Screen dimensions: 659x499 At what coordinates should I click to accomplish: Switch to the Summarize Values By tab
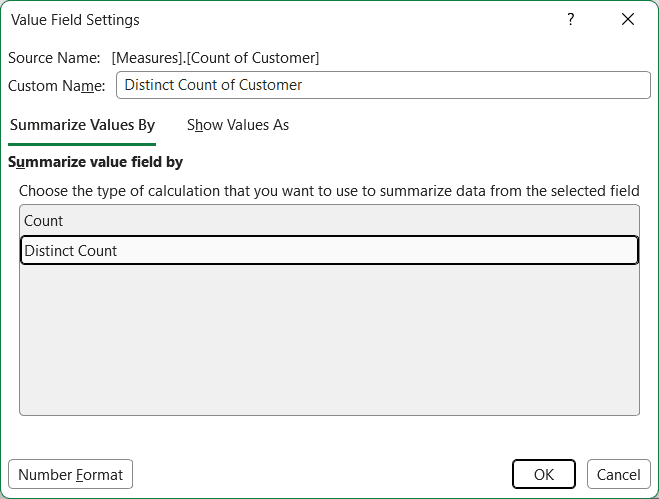point(82,125)
